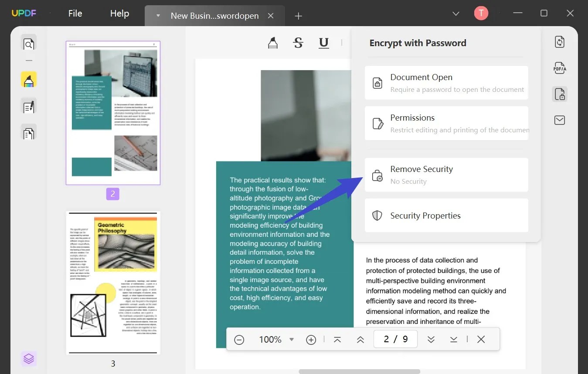
Task: Set Permissions password restrictions
Action: pos(446,123)
